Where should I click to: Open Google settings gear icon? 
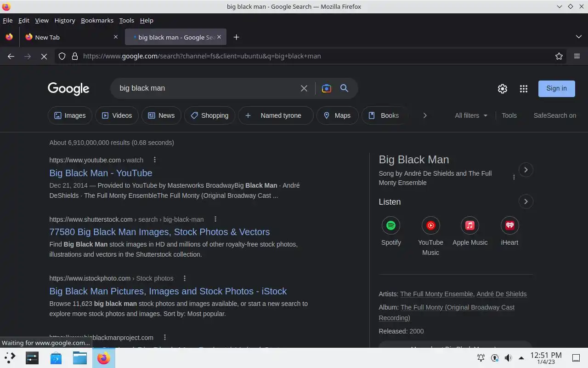coord(503,89)
